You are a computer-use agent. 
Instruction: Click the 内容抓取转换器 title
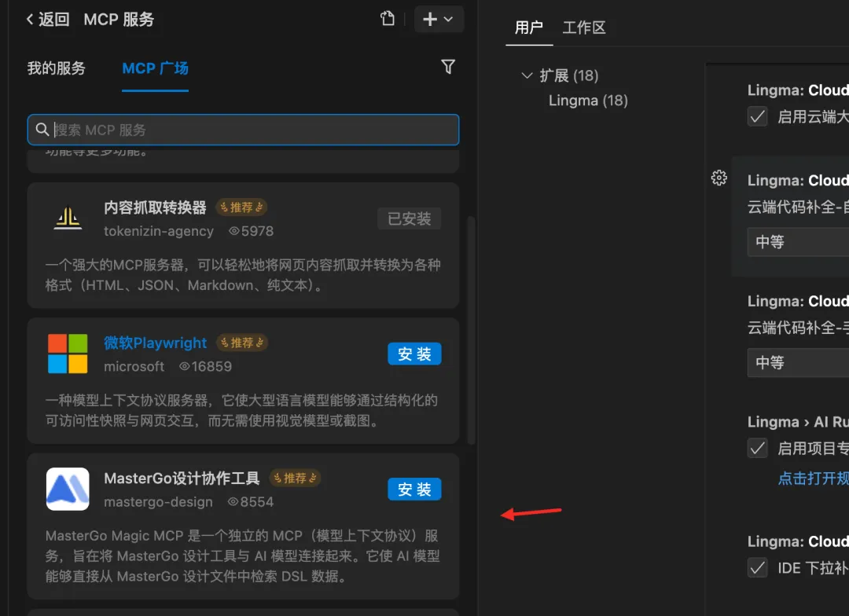click(x=155, y=207)
